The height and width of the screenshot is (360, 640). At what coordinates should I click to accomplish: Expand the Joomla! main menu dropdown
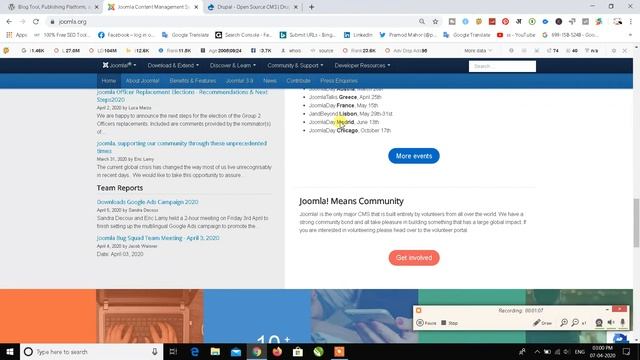tap(119, 65)
